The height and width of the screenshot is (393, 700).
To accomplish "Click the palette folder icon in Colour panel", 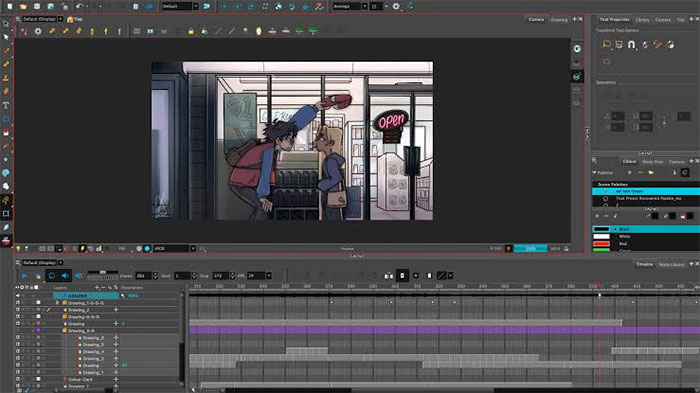I will 651,172.
